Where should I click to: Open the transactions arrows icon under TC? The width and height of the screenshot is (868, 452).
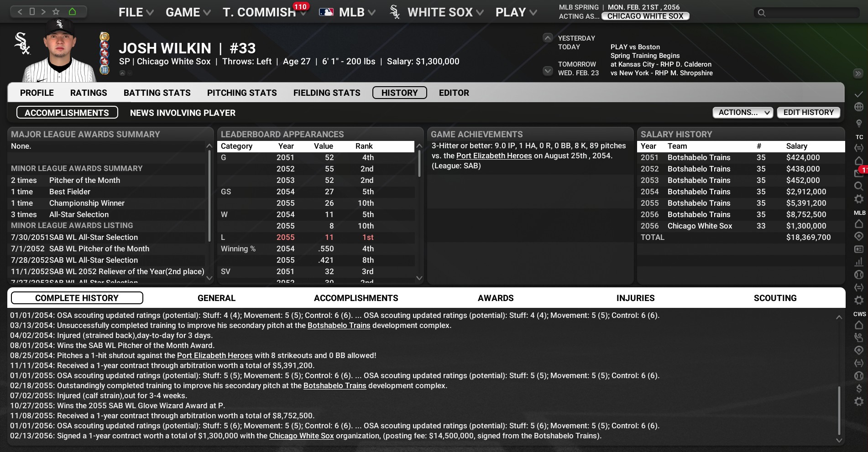858,148
